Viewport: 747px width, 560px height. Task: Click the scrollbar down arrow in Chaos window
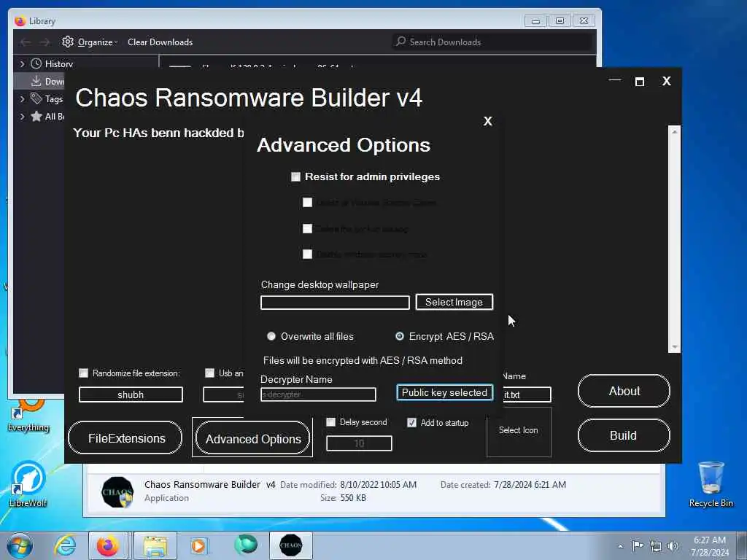pyautogui.click(x=675, y=347)
